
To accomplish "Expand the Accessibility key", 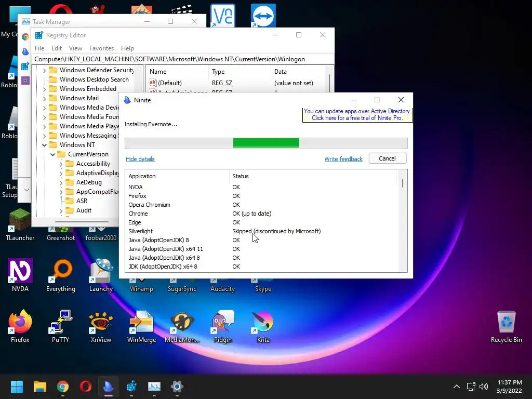I will pyautogui.click(x=61, y=164).
